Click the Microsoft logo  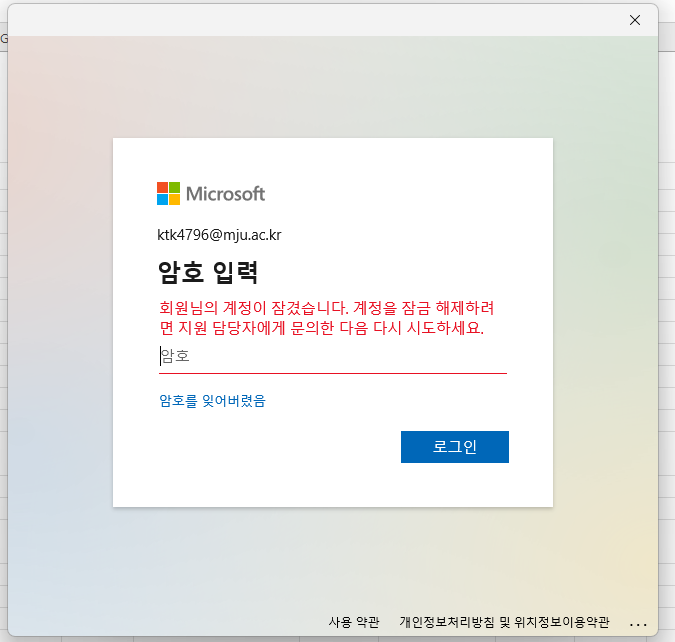coord(211,194)
